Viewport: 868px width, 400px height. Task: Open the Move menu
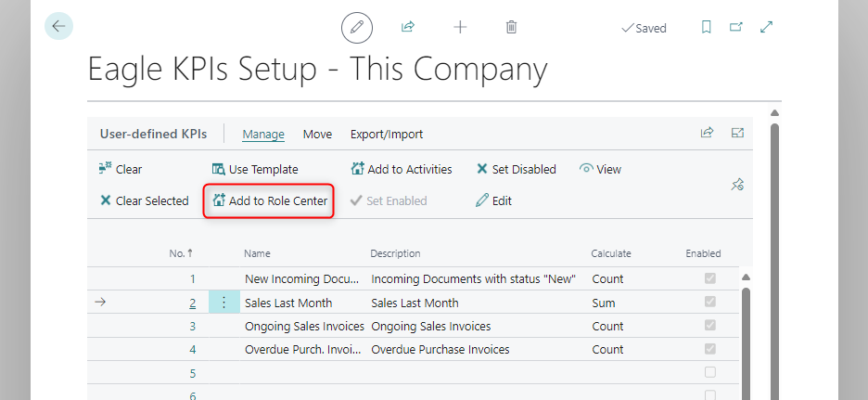317,134
